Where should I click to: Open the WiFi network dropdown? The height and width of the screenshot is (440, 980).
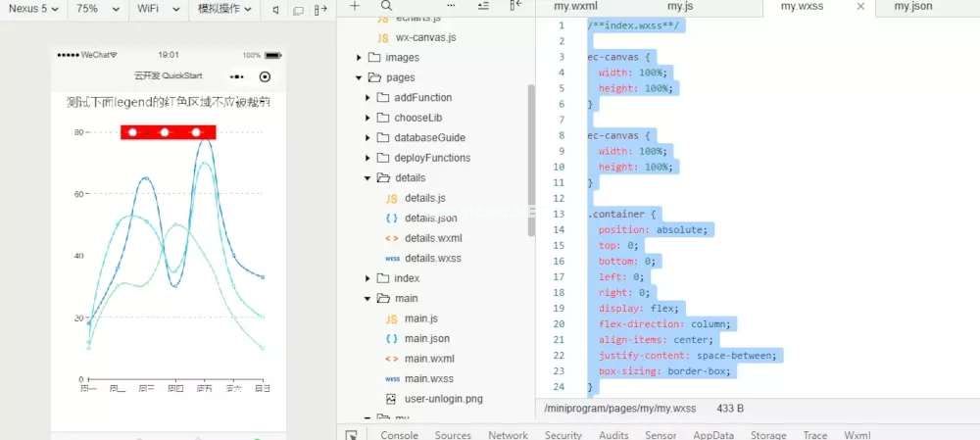click(x=158, y=9)
